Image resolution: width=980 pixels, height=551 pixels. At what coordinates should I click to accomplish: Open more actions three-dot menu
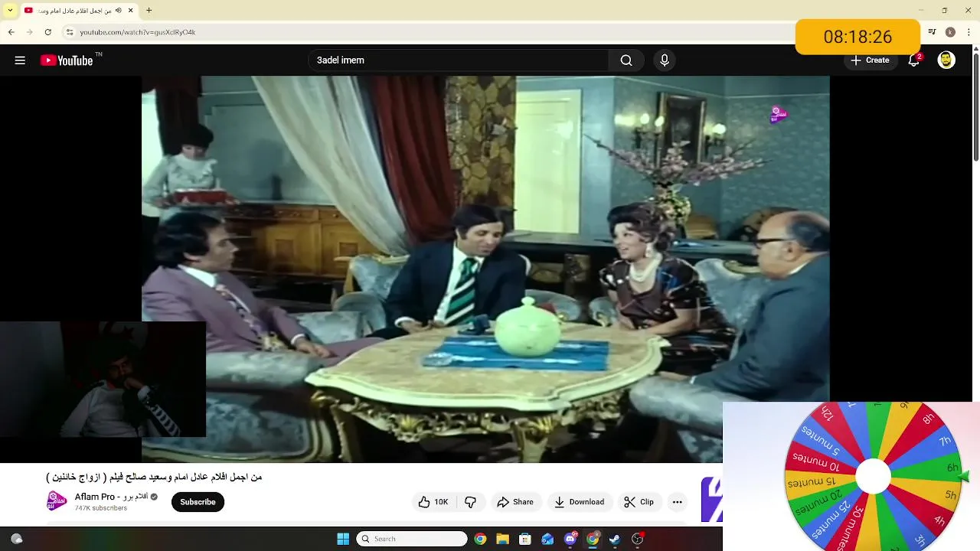click(677, 502)
